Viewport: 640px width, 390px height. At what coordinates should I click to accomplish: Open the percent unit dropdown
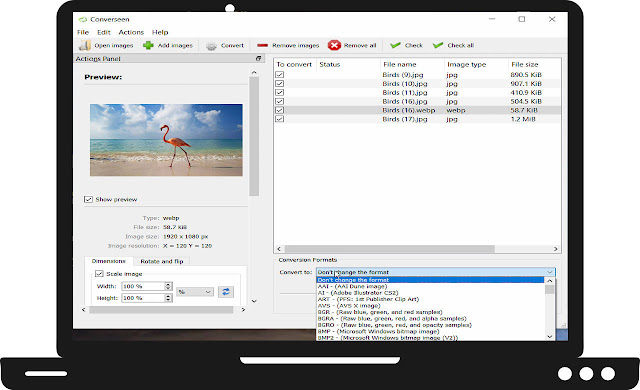pyautogui.click(x=195, y=292)
